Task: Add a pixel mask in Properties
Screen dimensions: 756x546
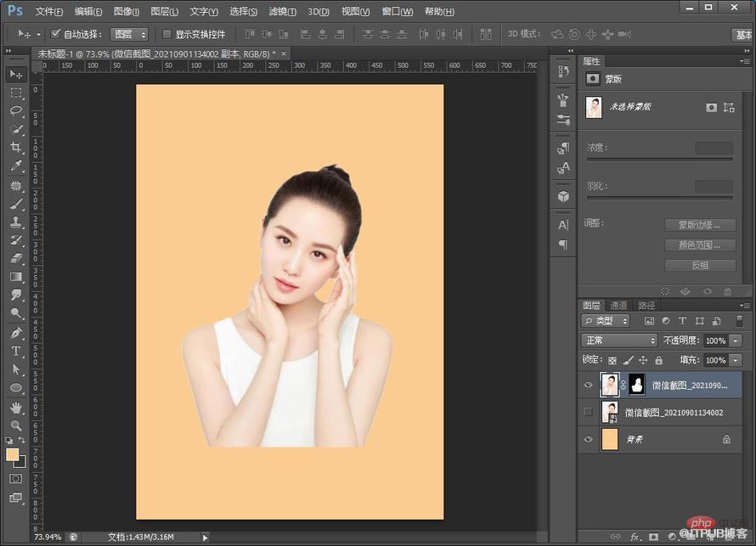Action: (x=711, y=108)
